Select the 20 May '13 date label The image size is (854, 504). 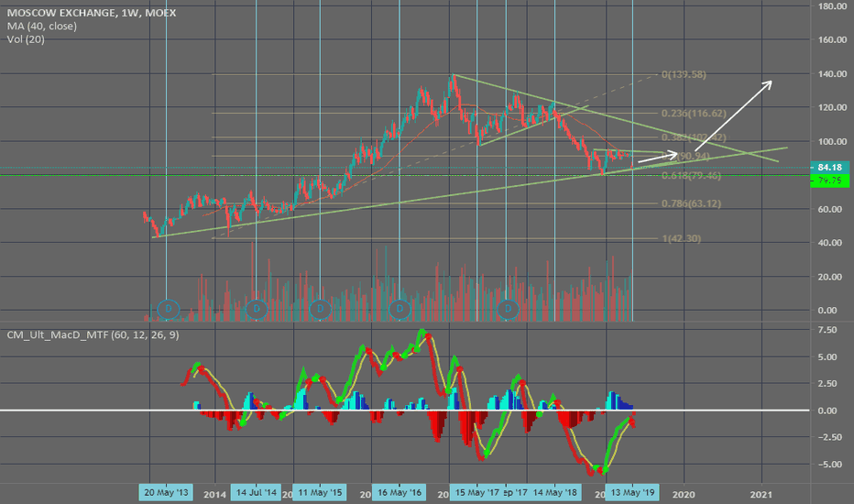[166, 493]
